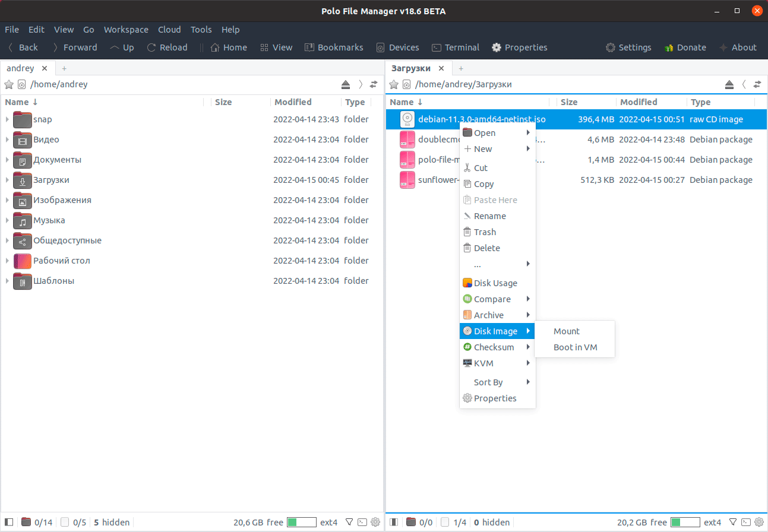Toggle sidebar icon in right status bar
Image resolution: width=768 pixels, height=532 pixels.
point(393,522)
